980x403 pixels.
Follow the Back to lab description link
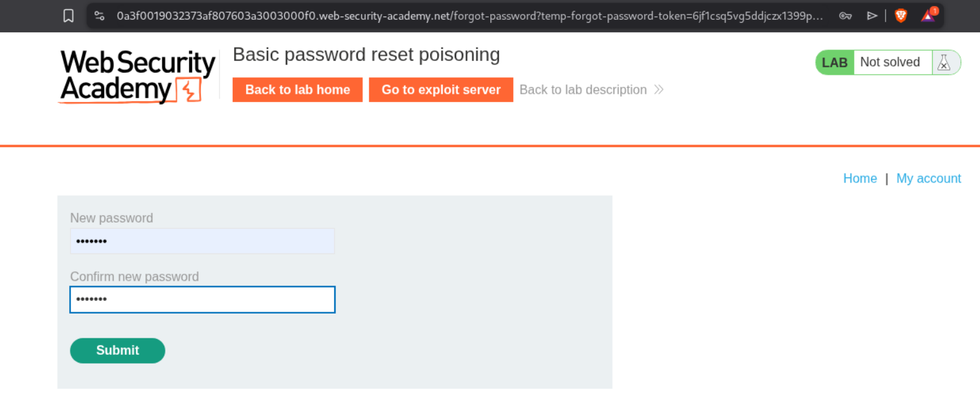click(x=583, y=90)
